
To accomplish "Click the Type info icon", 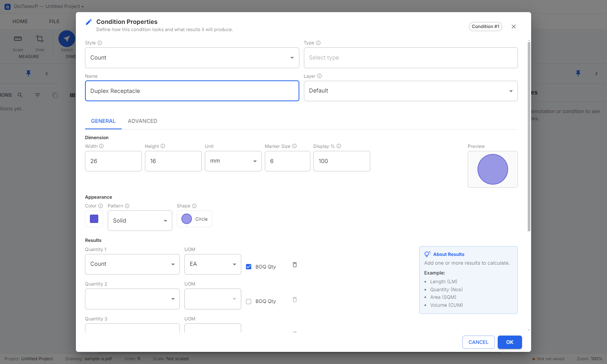I will tap(318, 43).
